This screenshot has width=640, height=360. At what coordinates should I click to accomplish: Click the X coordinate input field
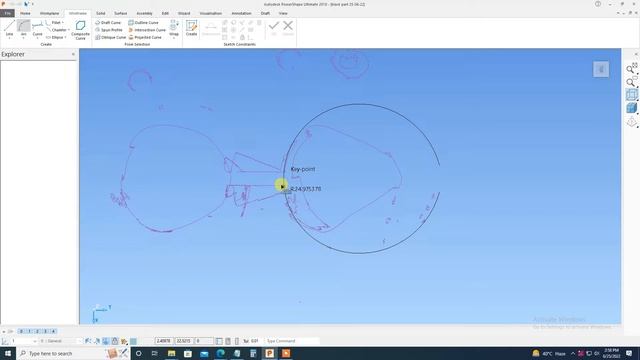point(164,341)
